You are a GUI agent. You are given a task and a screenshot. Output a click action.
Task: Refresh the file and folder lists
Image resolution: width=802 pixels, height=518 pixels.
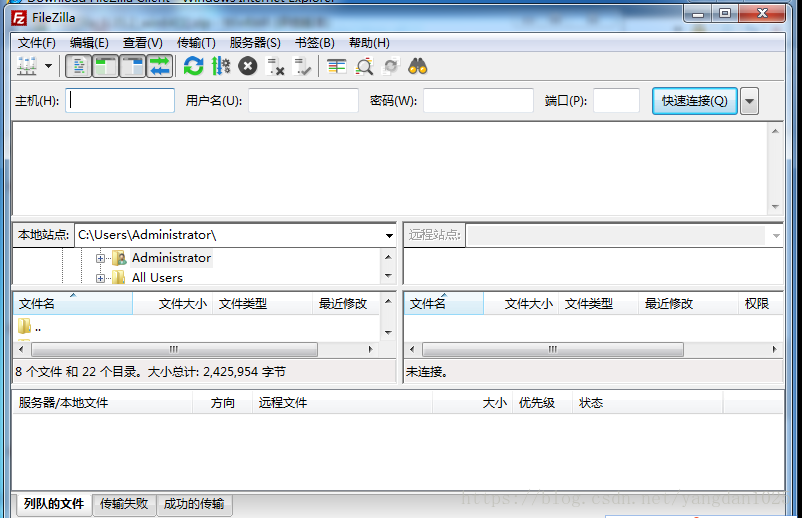click(x=193, y=66)
